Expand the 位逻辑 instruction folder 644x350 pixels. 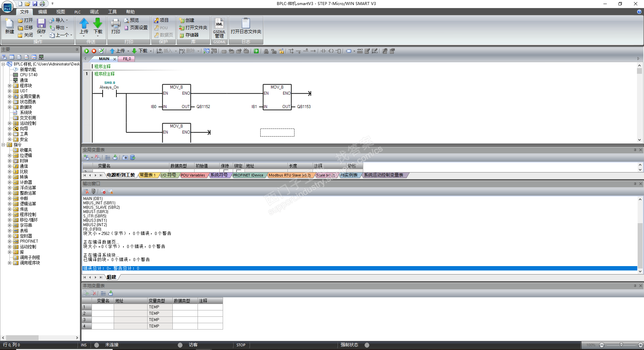pos(10,155)
